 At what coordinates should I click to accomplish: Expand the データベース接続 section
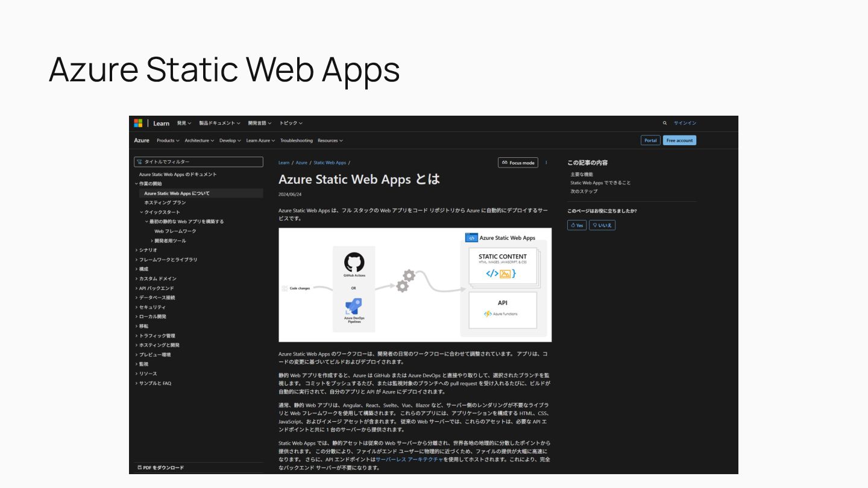click(x=155, y=298)
